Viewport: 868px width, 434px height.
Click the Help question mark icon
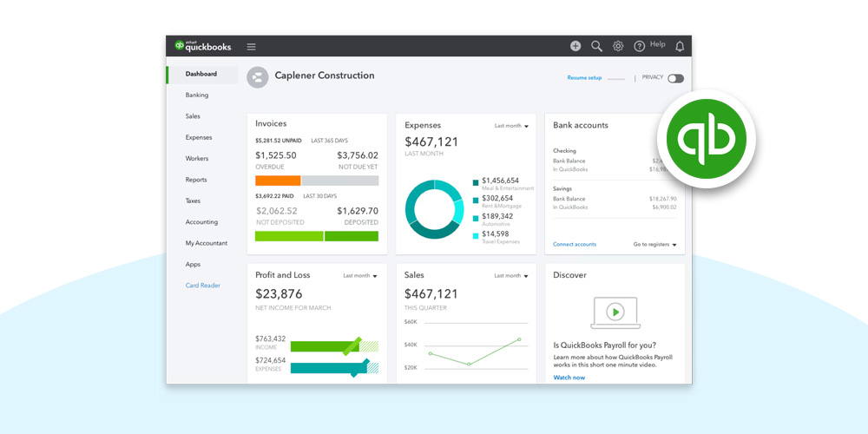tap(640, 46)
